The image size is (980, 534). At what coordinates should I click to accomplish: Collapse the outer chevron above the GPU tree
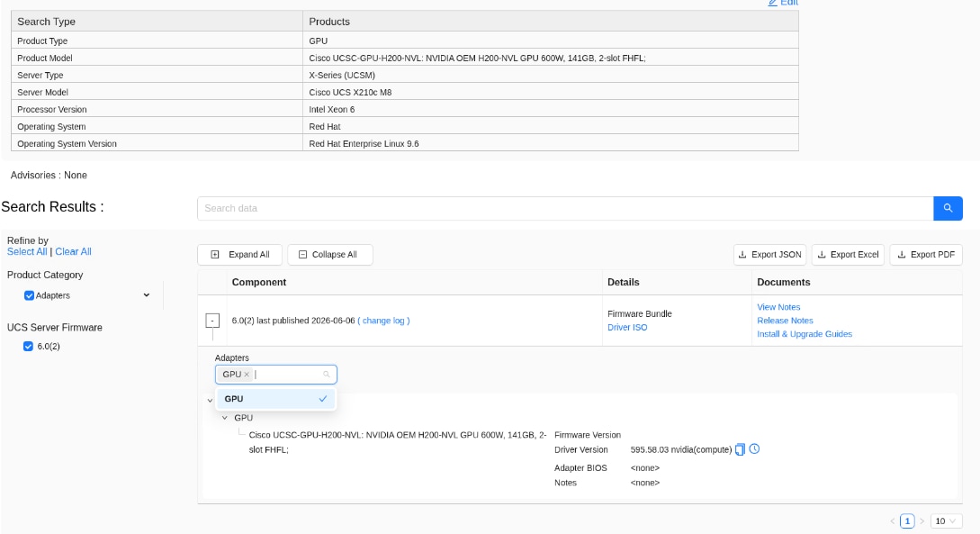210,400
